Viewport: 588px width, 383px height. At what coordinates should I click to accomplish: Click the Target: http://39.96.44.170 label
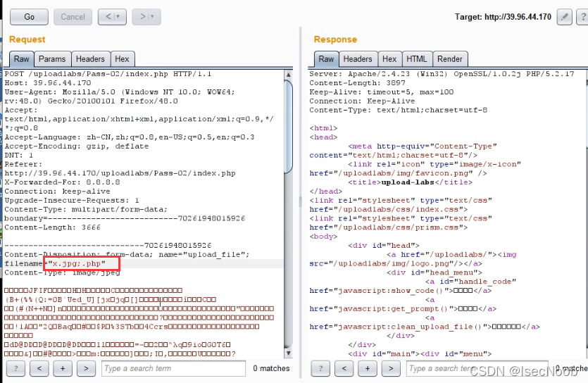pos(503,17)
